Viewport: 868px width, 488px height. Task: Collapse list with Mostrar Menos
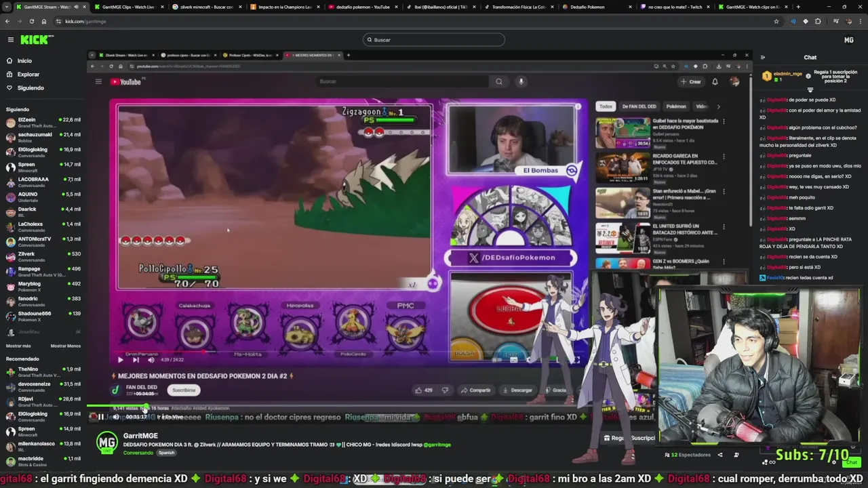pyautogui.click(x=66, y=346)
